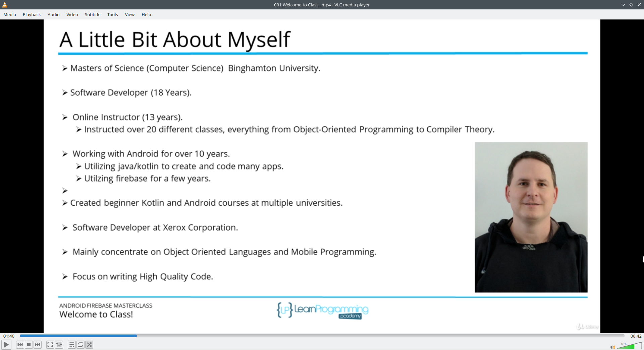644x350 pixels.
Task: Open the playlist view icon
Action: (72, 345)
